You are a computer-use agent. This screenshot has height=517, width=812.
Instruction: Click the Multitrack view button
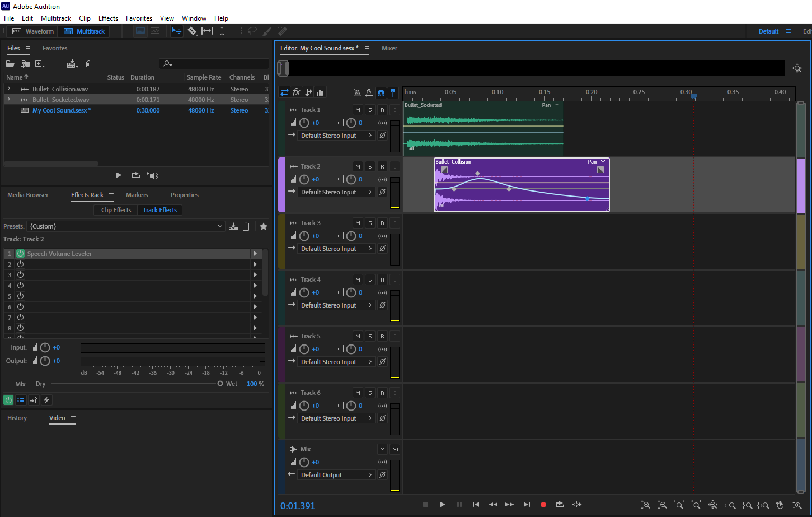(x=84, y=31)
